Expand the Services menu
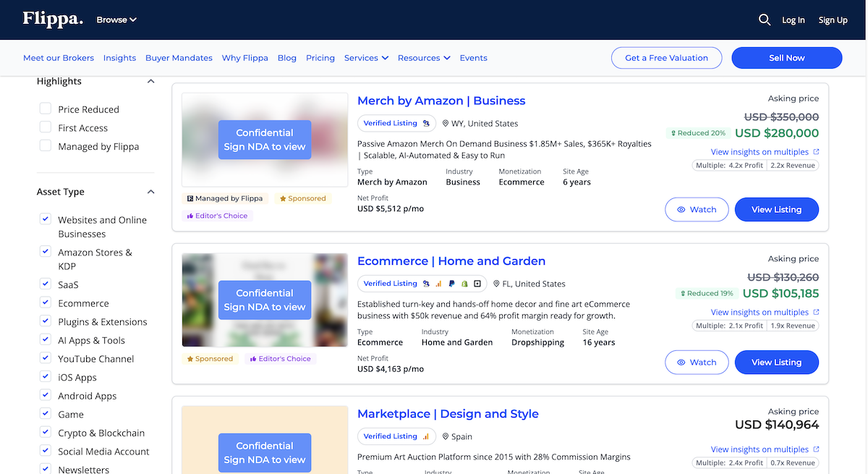 [x=366, y=58]
